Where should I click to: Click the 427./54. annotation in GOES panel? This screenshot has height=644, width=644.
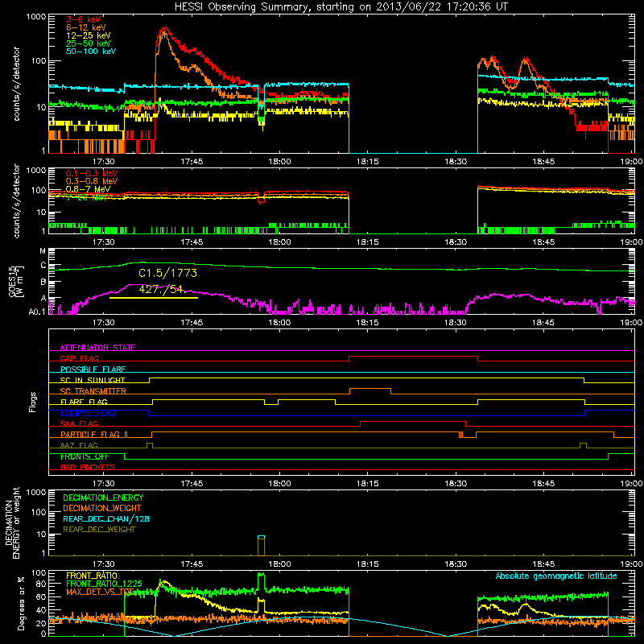163,289
